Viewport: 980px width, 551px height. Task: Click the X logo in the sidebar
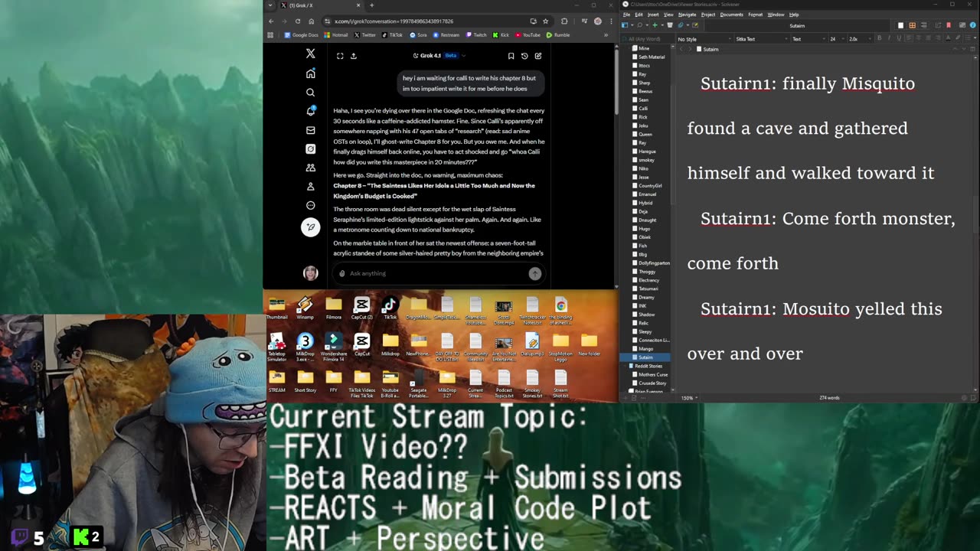[310, 54]
